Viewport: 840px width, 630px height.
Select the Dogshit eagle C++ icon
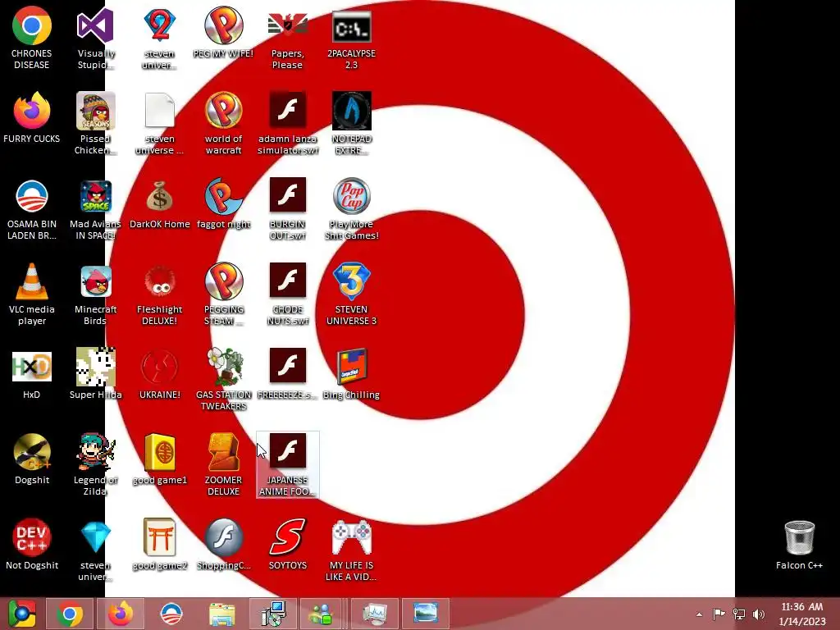pos(32,460)
